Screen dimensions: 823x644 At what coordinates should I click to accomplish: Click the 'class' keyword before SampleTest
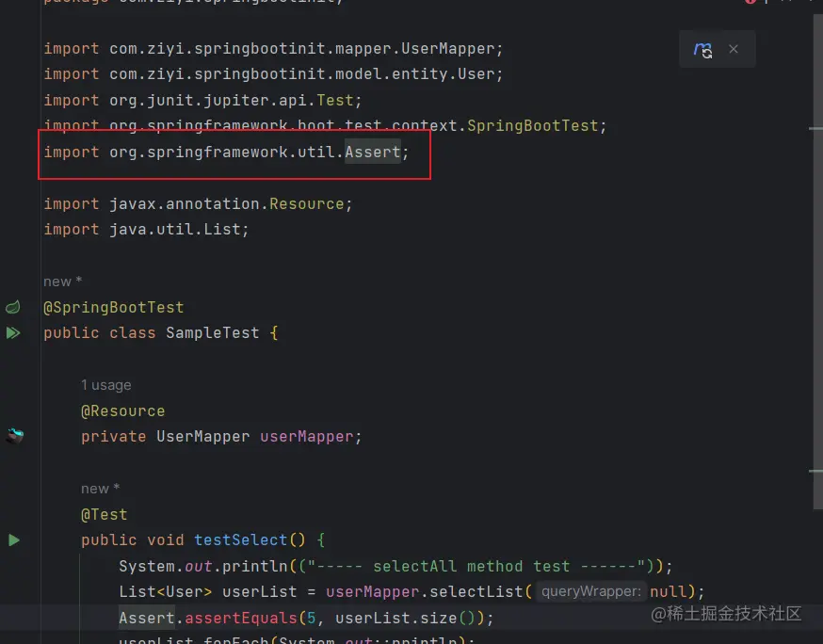(x=132, y=332)
